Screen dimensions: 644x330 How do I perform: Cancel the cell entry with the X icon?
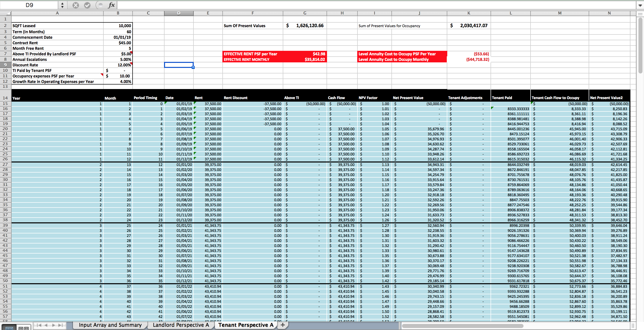(76, 5)
